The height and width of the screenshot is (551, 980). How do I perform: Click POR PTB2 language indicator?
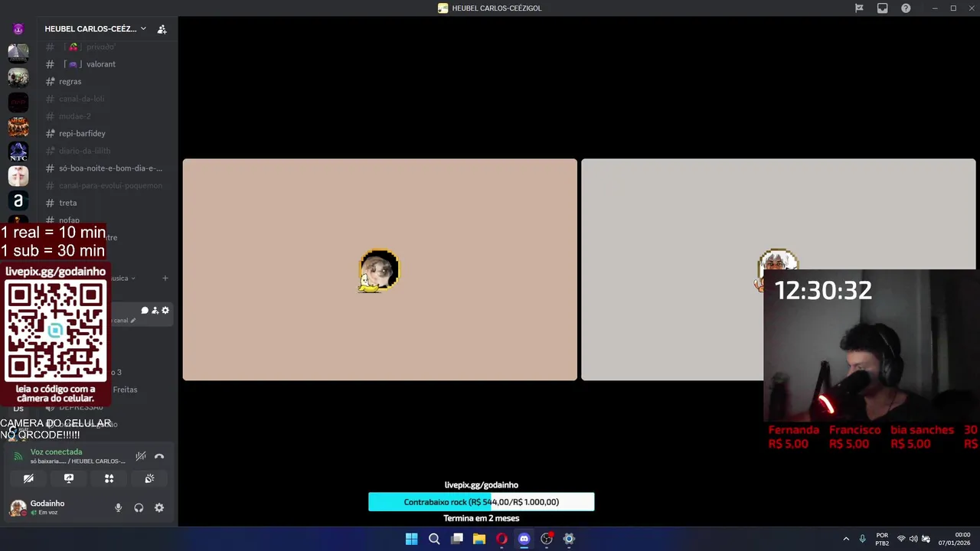point(882,539)
